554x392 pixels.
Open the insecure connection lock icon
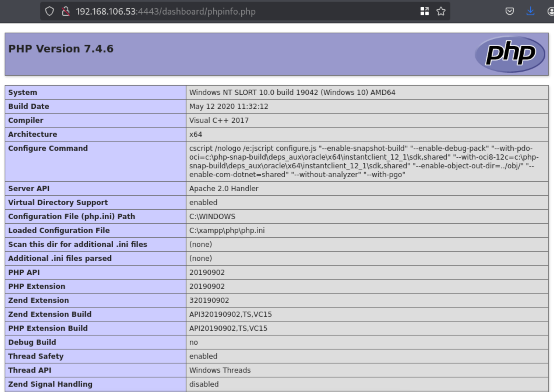(66, 11)
